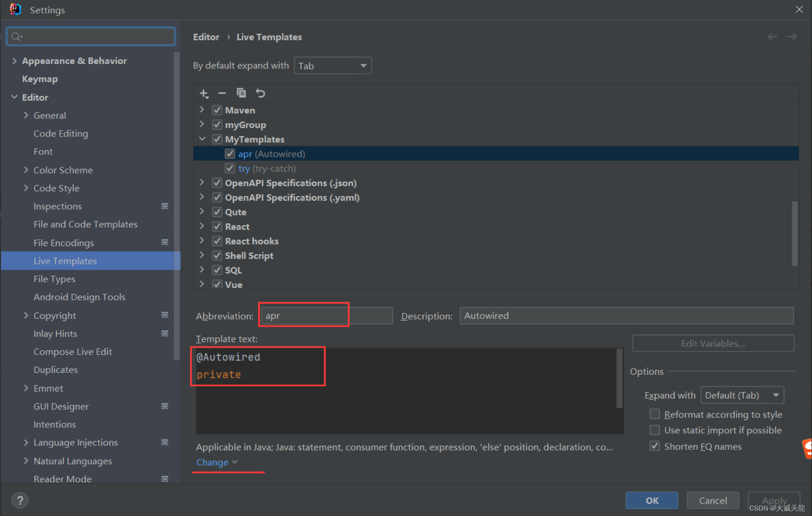The height and width of the screenshot is (516, 812).
Task: Uncheck the apr (Autowired) template checkbox
Action: pos(230,154)
